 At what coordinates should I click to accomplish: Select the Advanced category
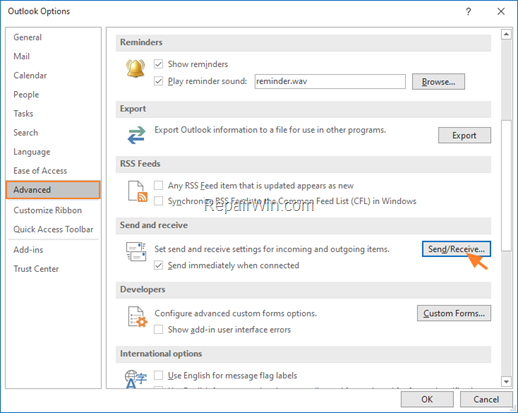coord(53,190)
